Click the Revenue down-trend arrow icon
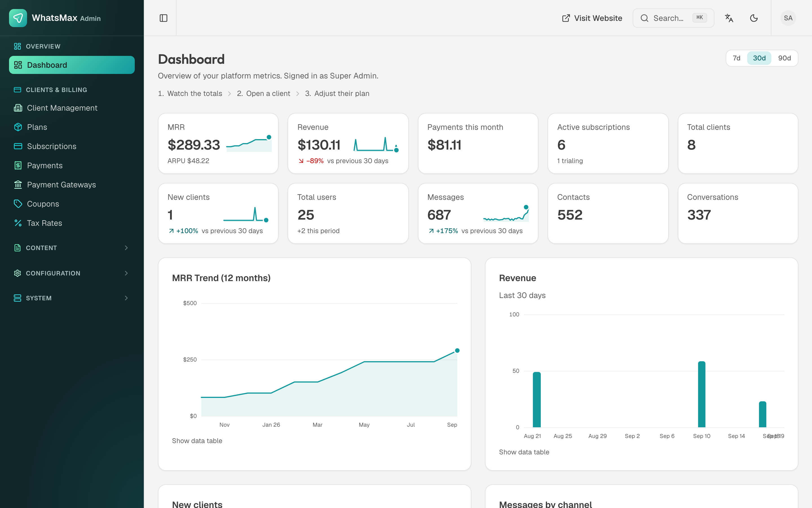Image resolution: width=812 pixels, height=508 pixels. 301,161
